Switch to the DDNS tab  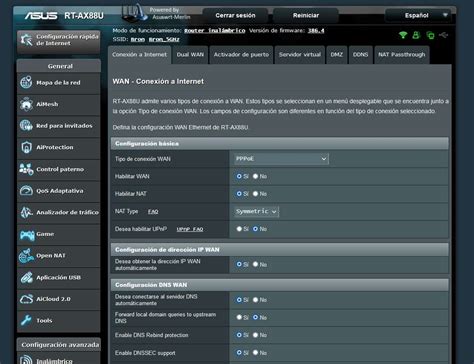360,55
